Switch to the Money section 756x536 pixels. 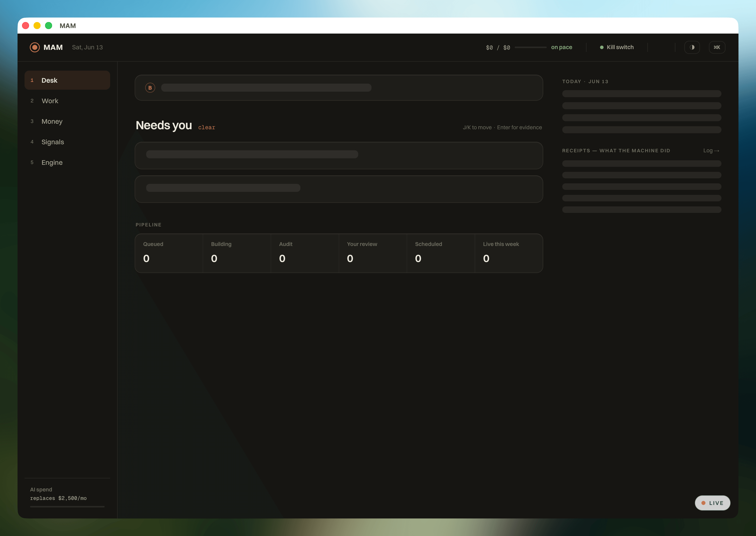click(67, 121)
